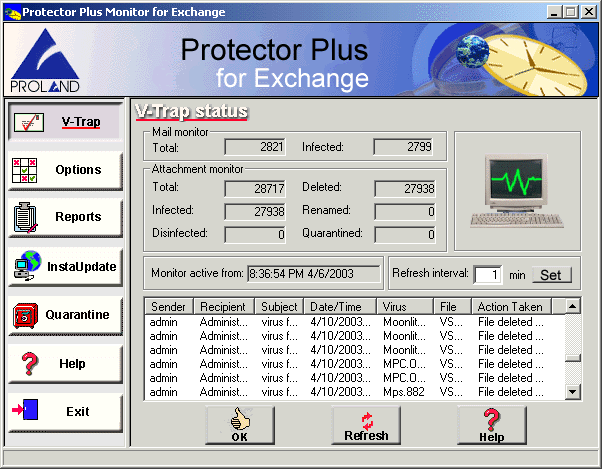Confirm with the OK button label
This screenshot has height=469, width=602.
(x=240, y=437)
